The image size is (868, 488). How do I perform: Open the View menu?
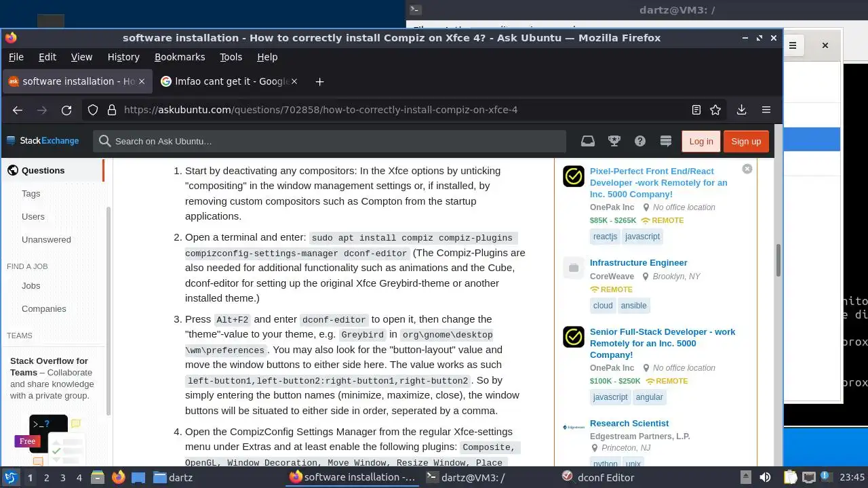81,57
